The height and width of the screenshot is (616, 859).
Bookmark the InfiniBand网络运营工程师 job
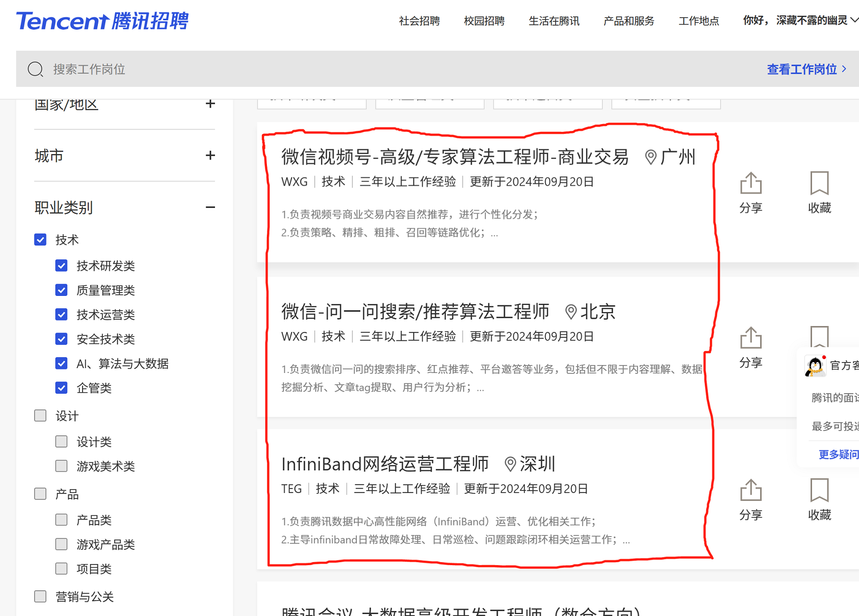pyautogui.click(x=819, y=500)
